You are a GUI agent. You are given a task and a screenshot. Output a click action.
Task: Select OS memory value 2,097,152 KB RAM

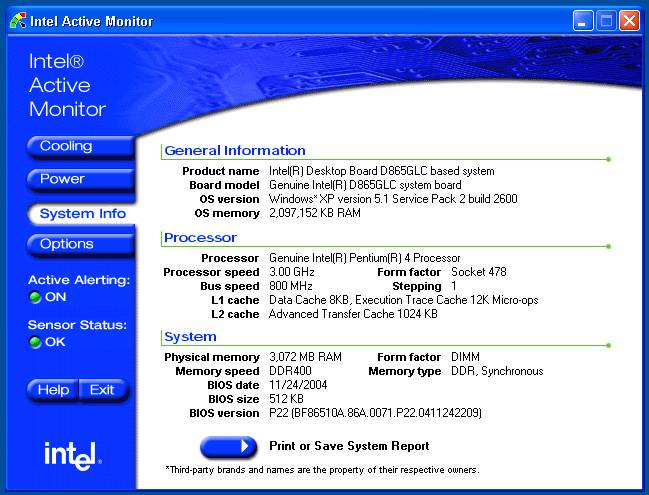(315, 213)
